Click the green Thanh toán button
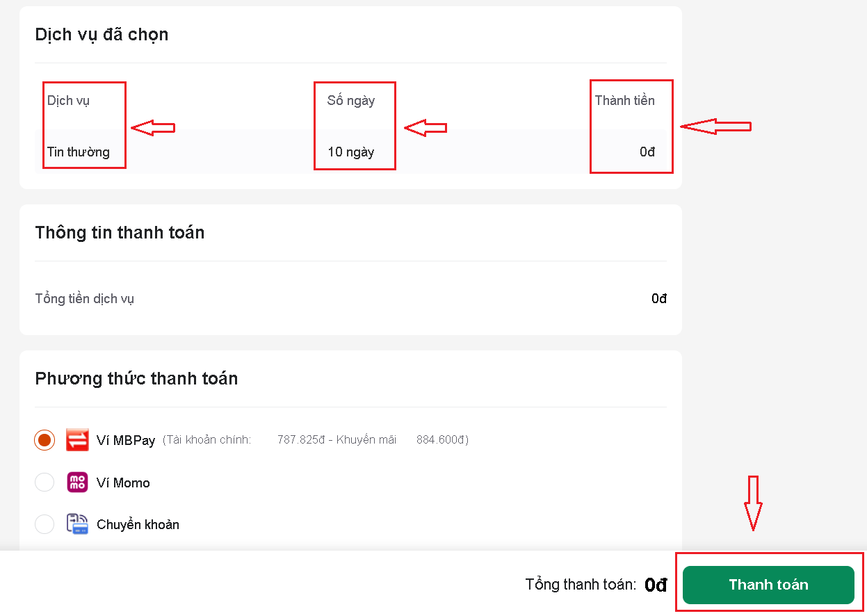The image size is (867, 616). 768,585
